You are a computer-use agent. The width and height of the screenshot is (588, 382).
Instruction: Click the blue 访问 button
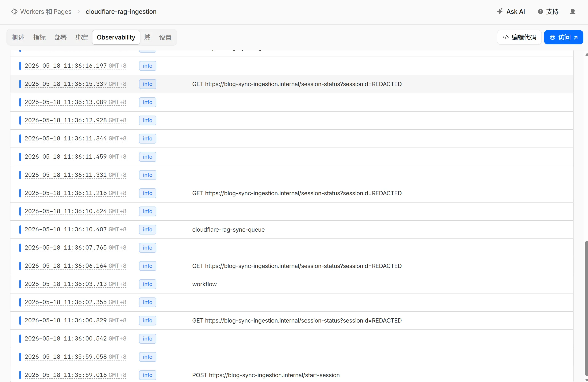tap(564, 37)
